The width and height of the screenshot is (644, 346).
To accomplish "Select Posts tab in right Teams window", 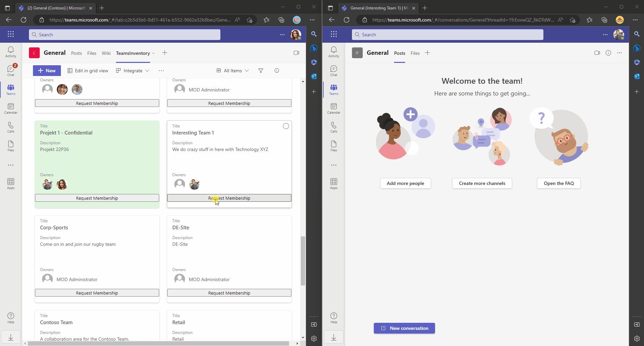I will tap(400, 53).
